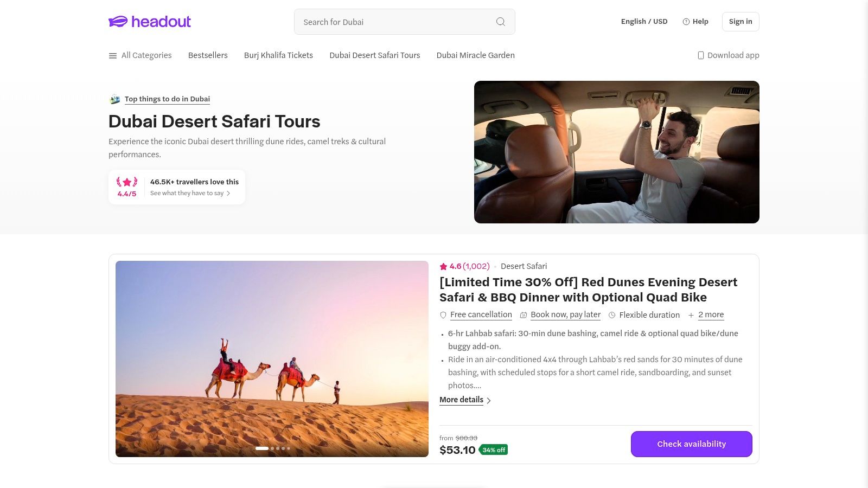The image size is (868, 488).
Task: Click the search magnifier icon
Action: tap(500, 22)
